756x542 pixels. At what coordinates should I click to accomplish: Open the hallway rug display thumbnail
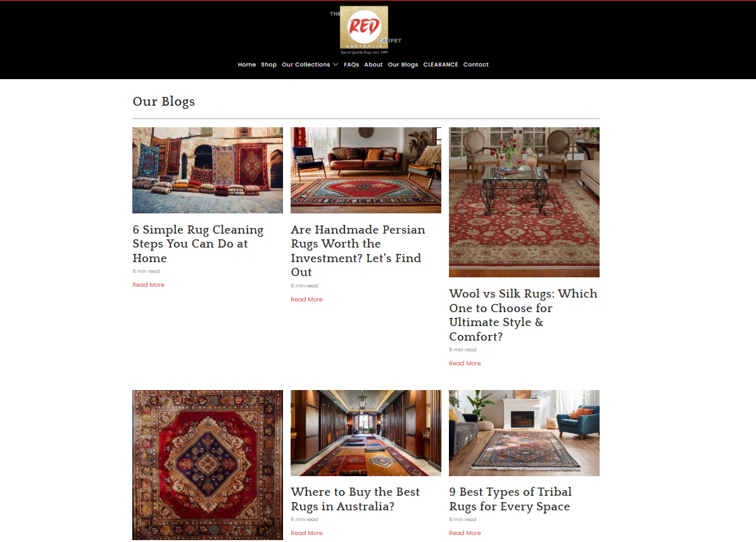(366, 433)
